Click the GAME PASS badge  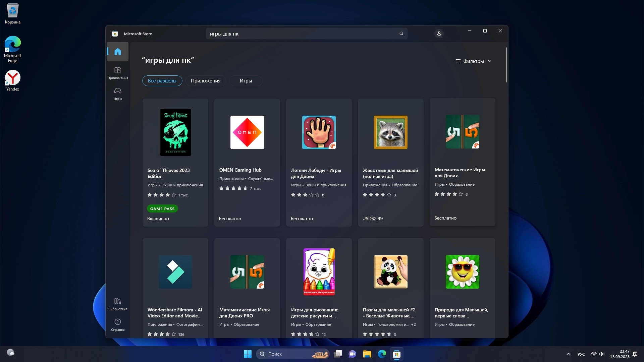pyautogui.click(x=162, y=208)
